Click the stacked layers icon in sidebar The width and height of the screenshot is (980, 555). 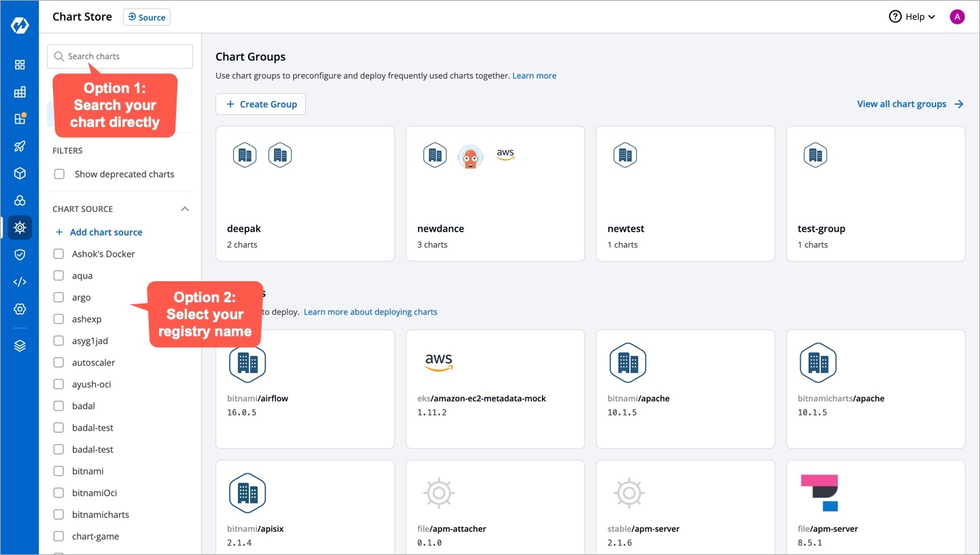pyautogui.click(x=20, y=346)
